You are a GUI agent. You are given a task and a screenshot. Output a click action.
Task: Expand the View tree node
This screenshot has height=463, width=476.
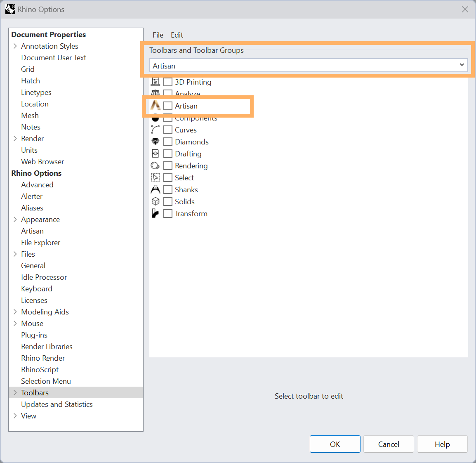[x=15, y=416]
